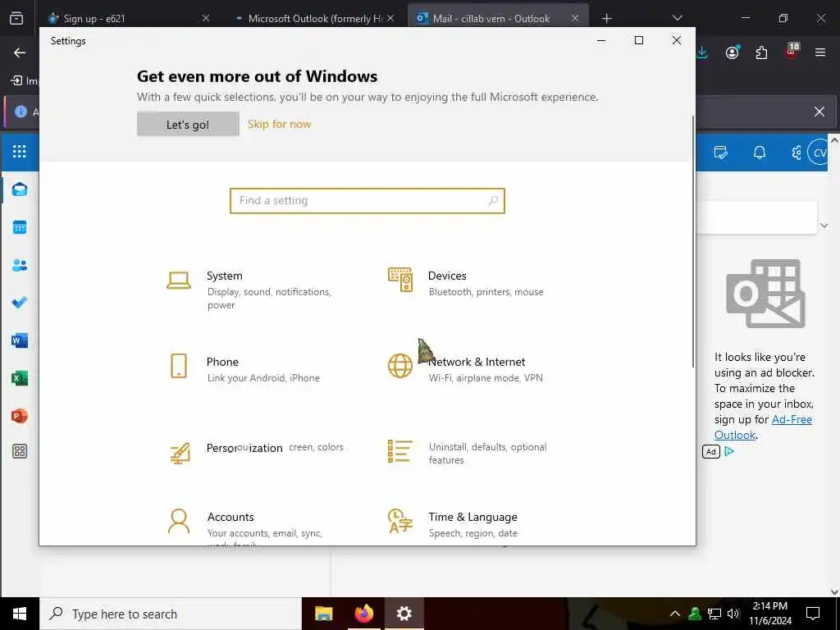Open Firefox hamburger menu
Image resolution: width=840 pixels, height=630 pixels.
coord(820,52)
